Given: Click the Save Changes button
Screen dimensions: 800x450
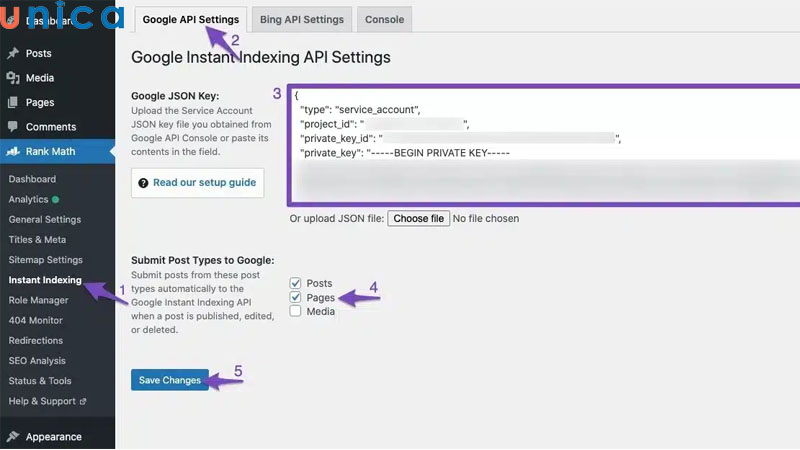Looking at the screenshot, I should click(170, 380).
